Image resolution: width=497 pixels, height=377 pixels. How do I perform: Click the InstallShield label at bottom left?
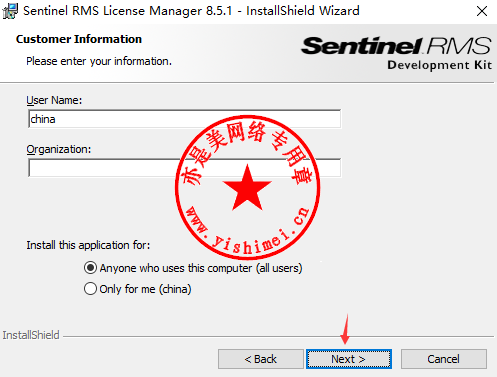pos(31,335)
